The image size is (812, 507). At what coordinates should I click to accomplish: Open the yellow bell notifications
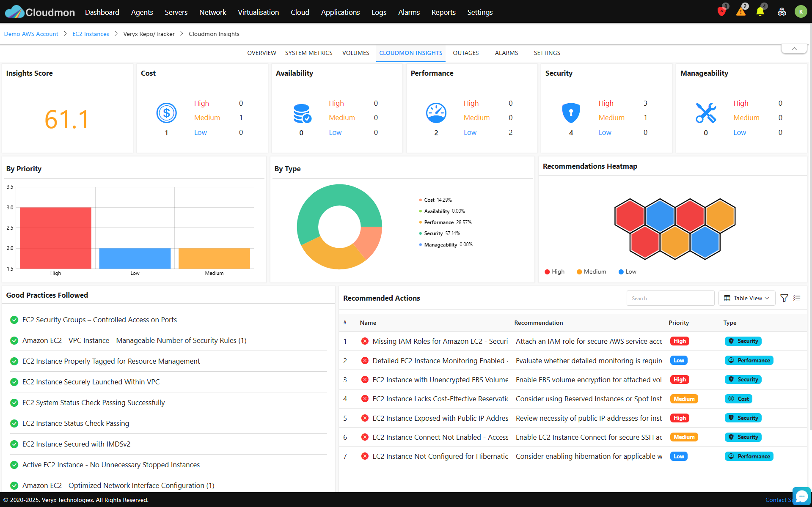click(760, 11)
